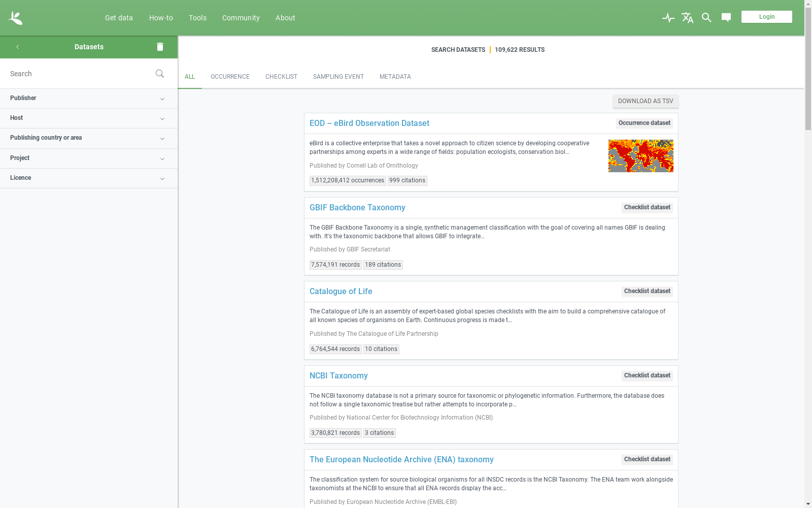The height and width of the screenshot is (508, 812).
Task: Open the language translation icon
Action: [688, 18]
